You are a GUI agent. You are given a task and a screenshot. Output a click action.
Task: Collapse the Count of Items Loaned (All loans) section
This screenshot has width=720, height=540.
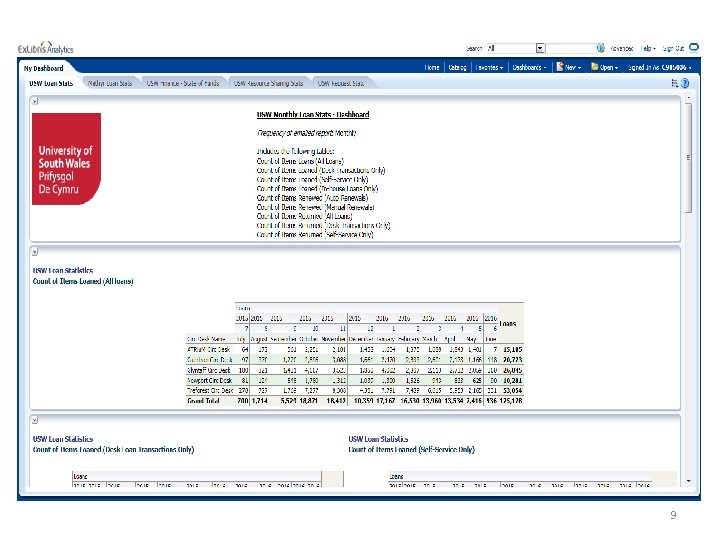35,252
